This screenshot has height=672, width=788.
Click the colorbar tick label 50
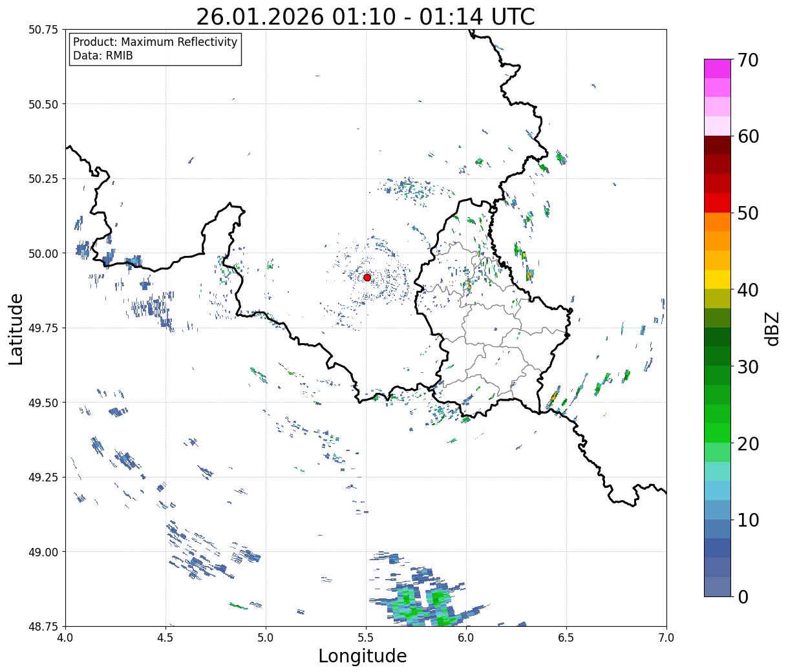[x=748, y=213]
